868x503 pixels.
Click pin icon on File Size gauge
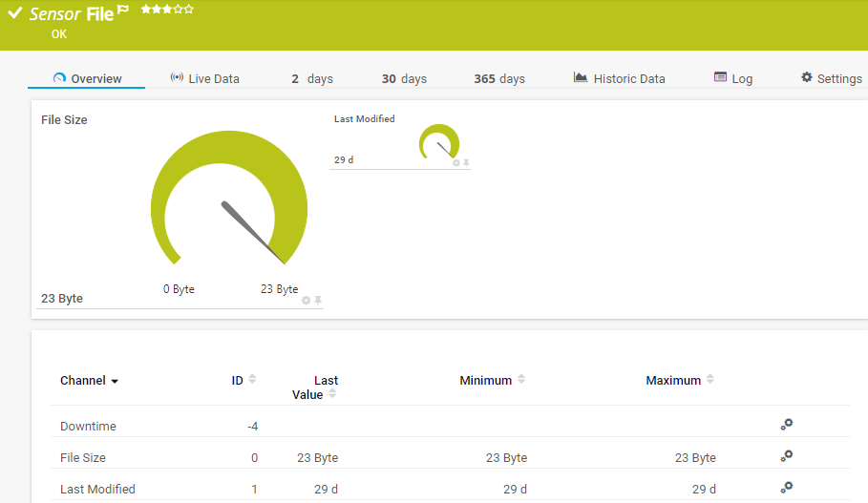[318, 300]
